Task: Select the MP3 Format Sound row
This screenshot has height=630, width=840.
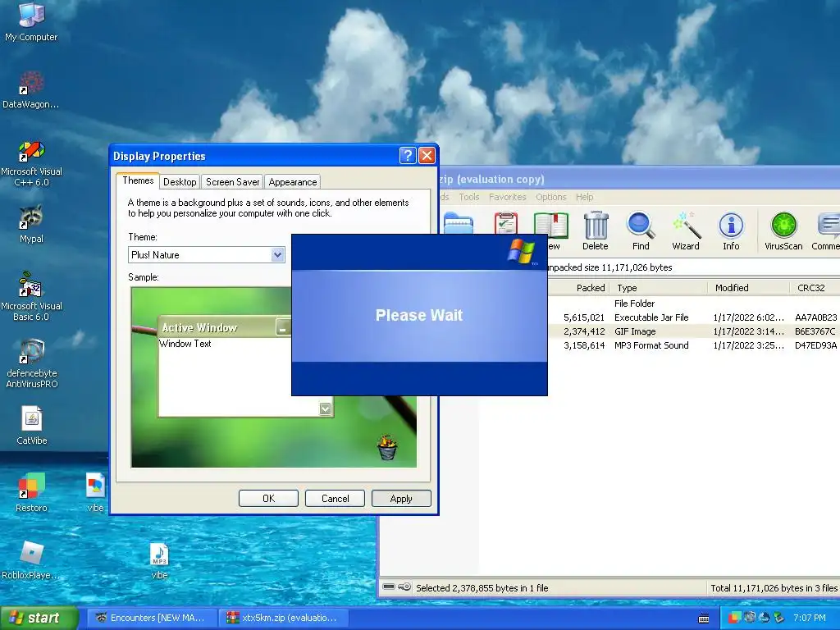Action: point(694,345)
